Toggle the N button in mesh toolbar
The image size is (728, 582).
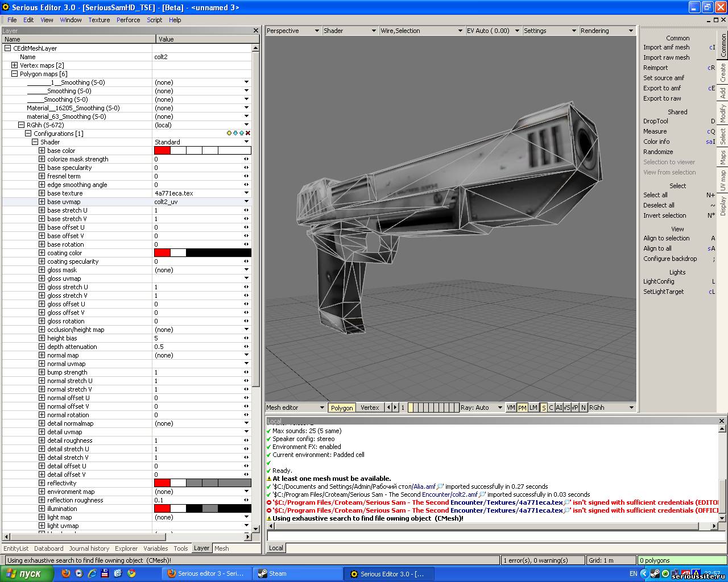pos(584,408)
